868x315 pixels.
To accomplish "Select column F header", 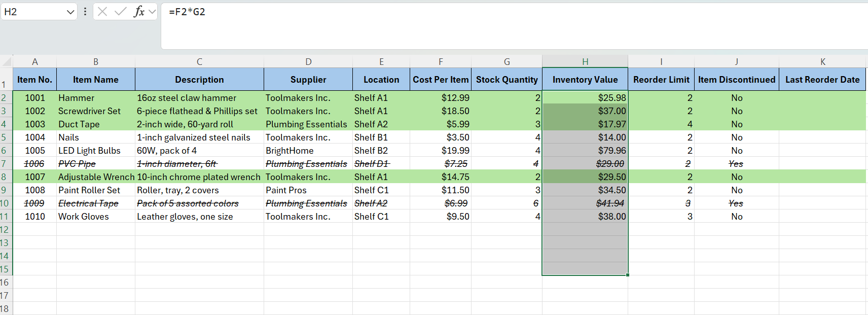I will click(x=440, y=62).
